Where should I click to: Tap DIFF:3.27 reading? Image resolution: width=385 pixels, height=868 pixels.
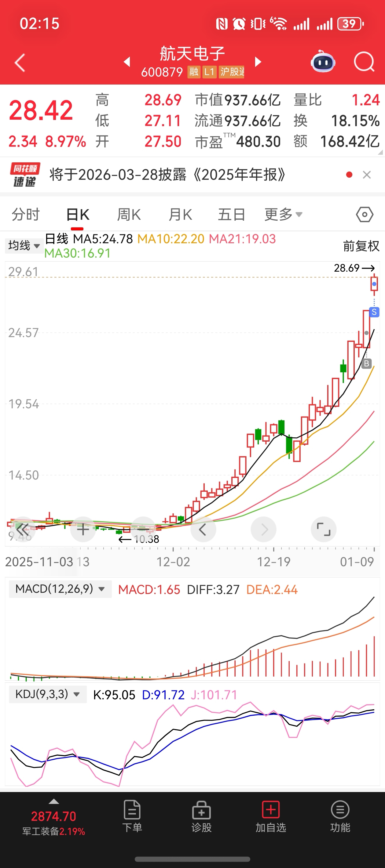tap(213, 590)
